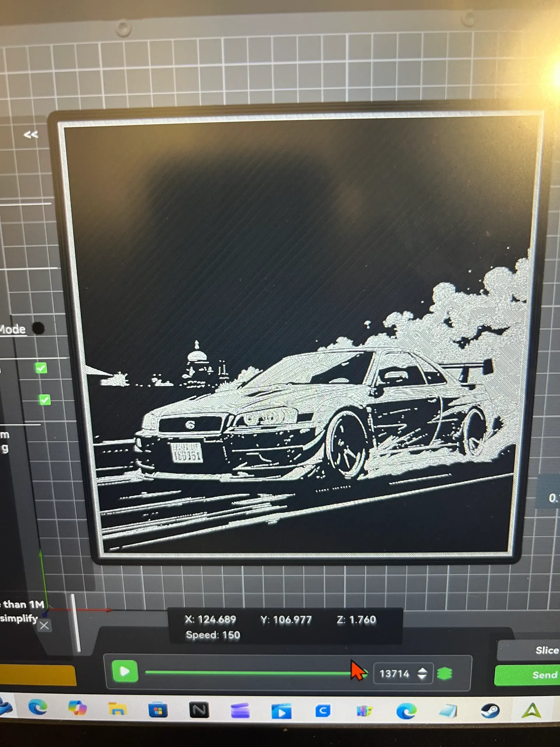Click the stepper arrows beside 13714
560x747 pixels.
[x=422, y=673]
